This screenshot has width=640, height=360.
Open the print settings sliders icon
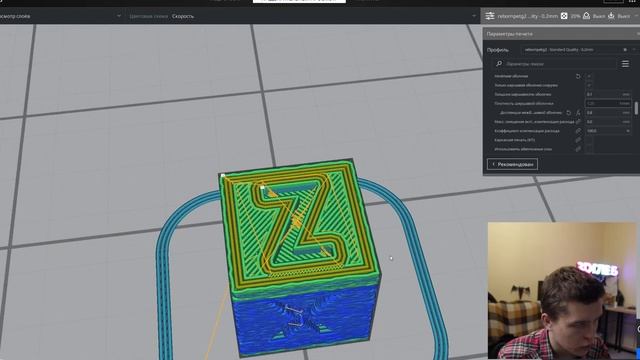point(490,16)
